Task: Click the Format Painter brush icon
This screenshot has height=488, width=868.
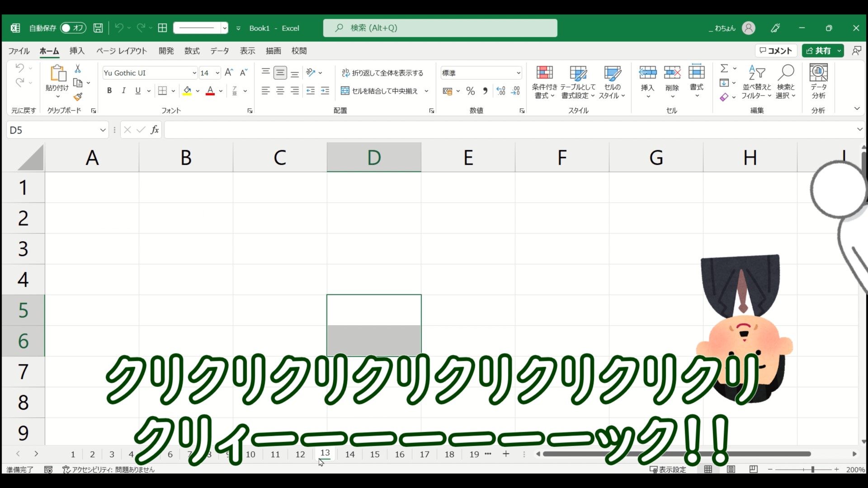Action: [x=78, y=97]
